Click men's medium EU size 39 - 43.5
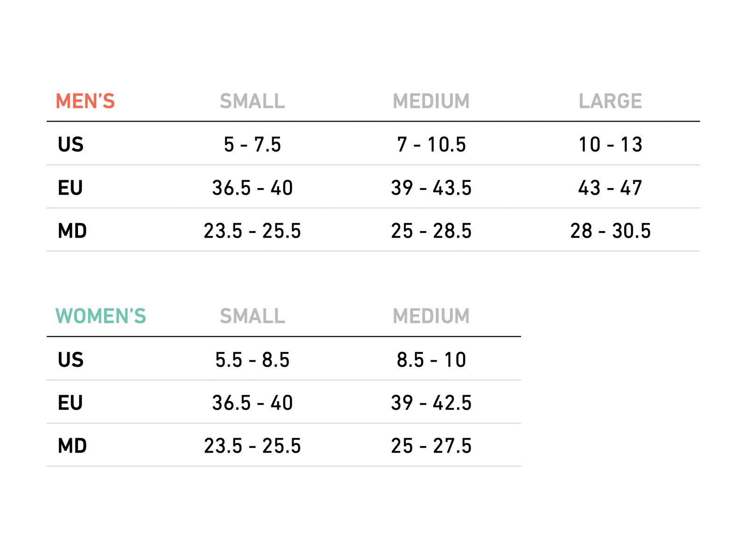The image size is (747, 560). [431, 188]
